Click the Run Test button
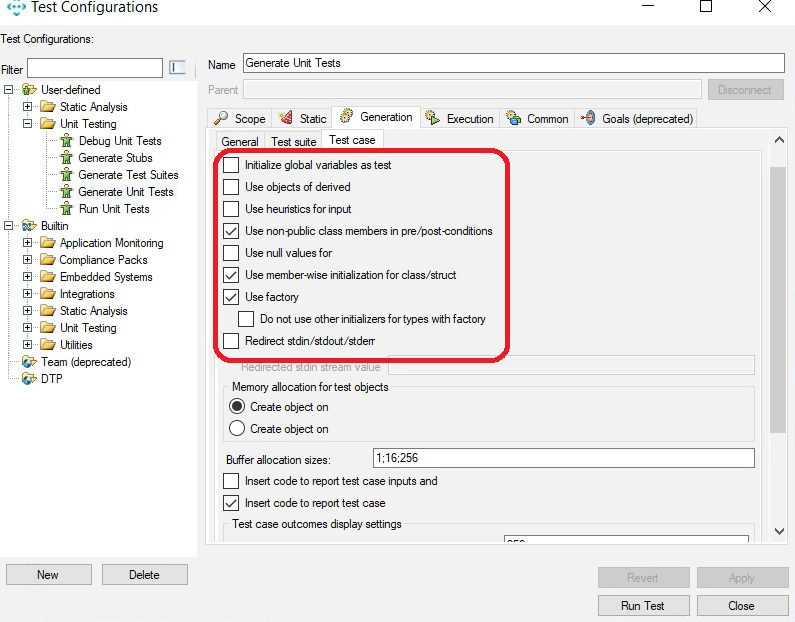 (x=643, y=606)
